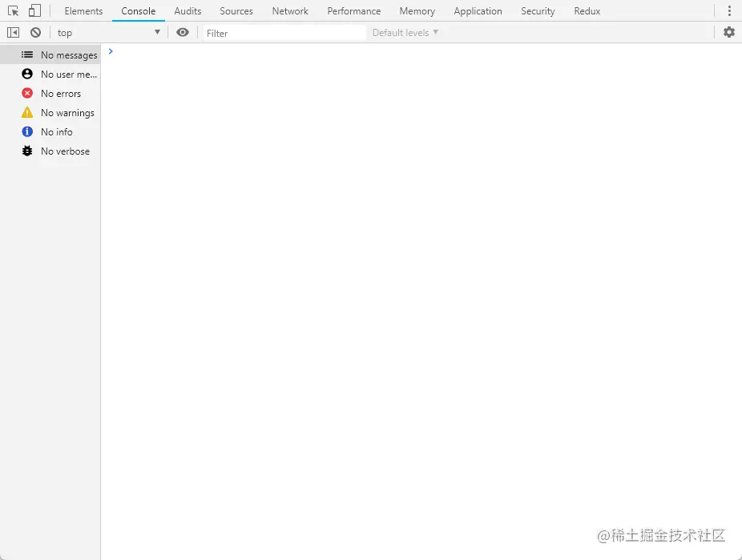Switch to the Application tab
The height and width of the screenshot is (560, 742).
[478, 11]
